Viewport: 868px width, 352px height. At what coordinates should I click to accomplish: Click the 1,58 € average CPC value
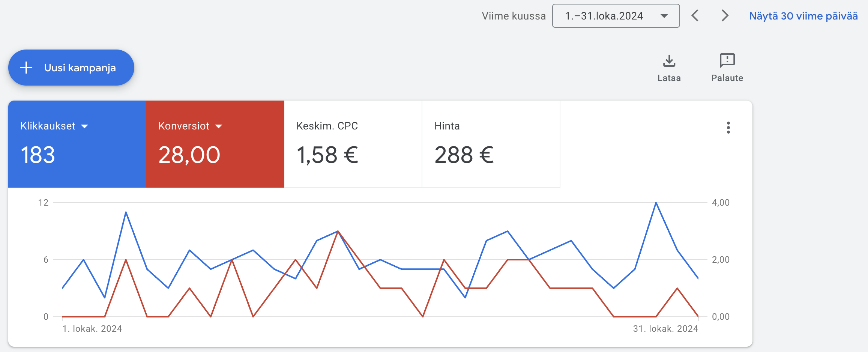point(327,155)
